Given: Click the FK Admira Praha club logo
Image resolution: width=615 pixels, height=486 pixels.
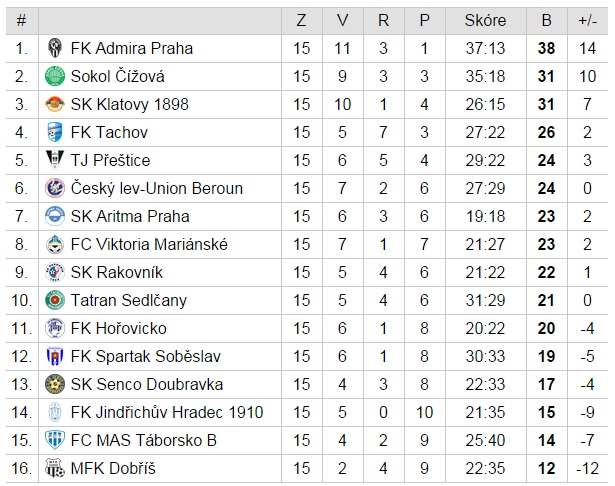Looking at the screenshot, I should coord(55,48).
